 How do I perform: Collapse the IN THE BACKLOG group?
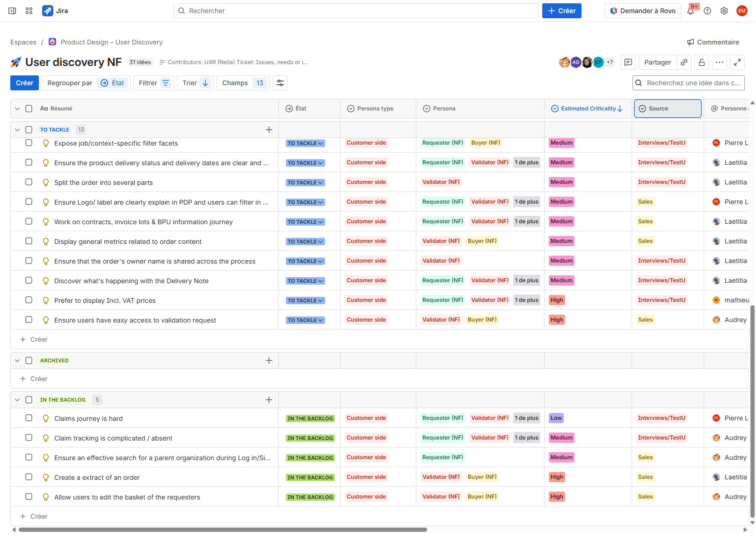pyautogui.click(x=17, y=400)
